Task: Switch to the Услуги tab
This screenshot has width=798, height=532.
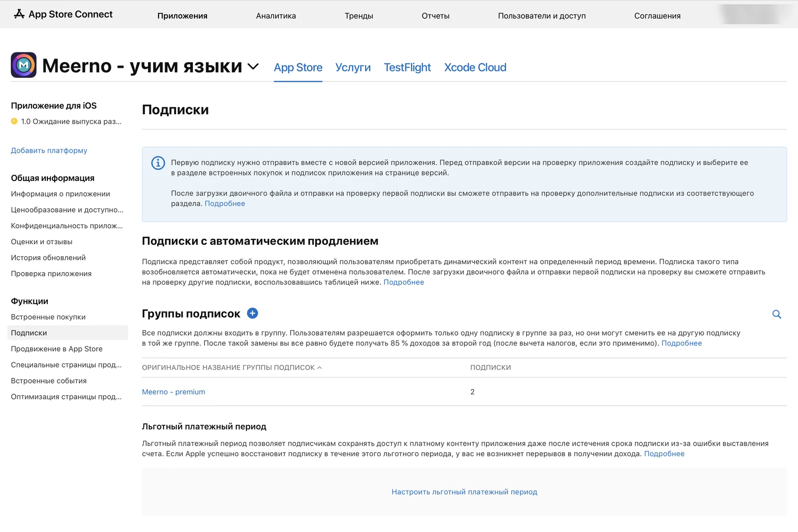Action: tap(353, 67)
